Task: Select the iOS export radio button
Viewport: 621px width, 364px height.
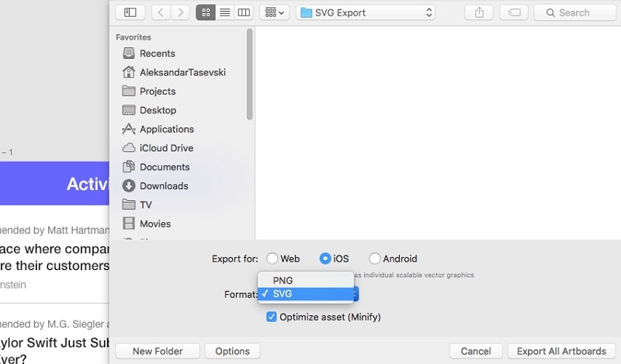Action: [324, 258]
